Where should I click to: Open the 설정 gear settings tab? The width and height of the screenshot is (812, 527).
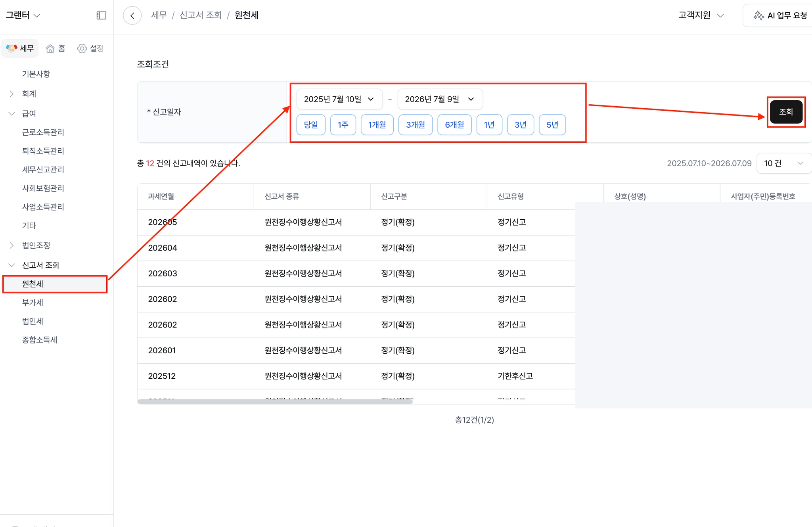[x=91, y=48]
